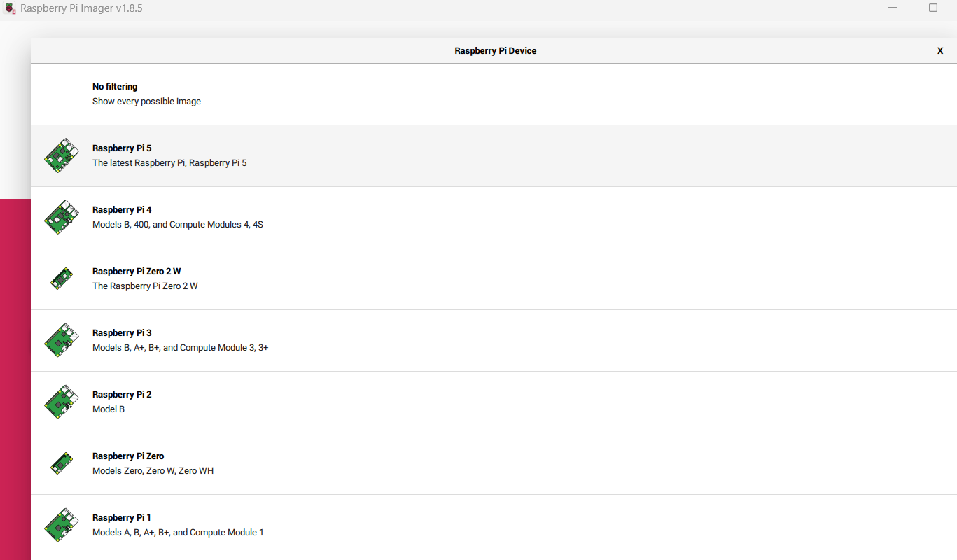
Task: Choose Raspberry Pi 5 from device list
Action: [122, 148]
